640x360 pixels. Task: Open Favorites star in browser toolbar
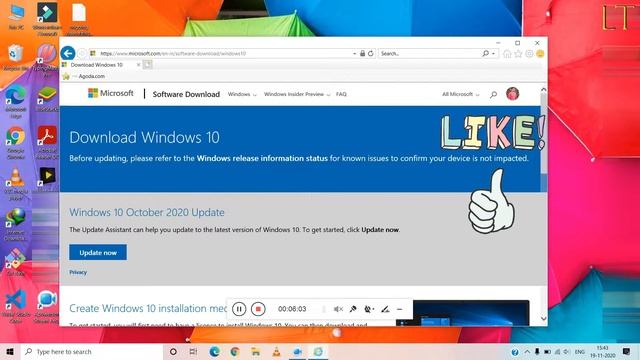(518, 53)
